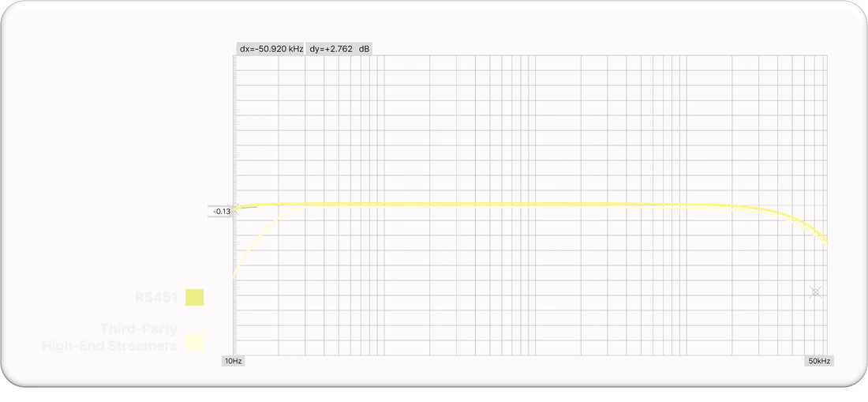Select the Third-Party Streamers cream legend swatch

pos(195,342)
